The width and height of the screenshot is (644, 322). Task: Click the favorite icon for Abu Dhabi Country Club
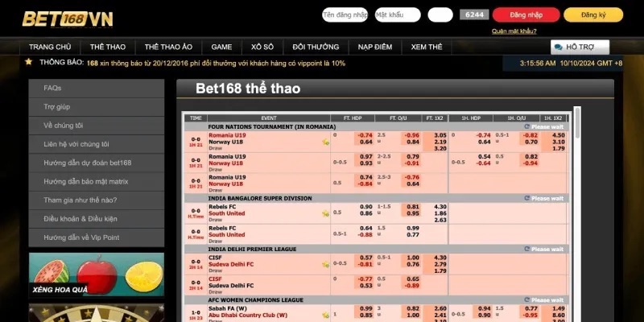325,314
